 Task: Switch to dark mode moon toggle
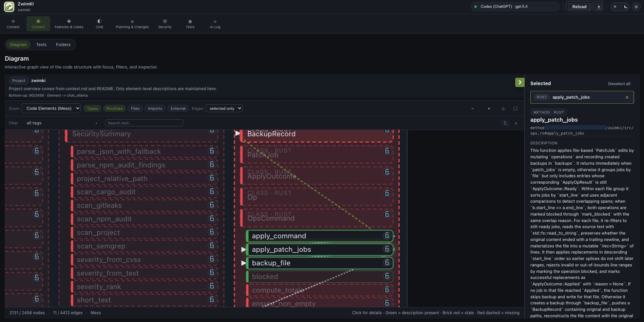click(x=625, y=7)
